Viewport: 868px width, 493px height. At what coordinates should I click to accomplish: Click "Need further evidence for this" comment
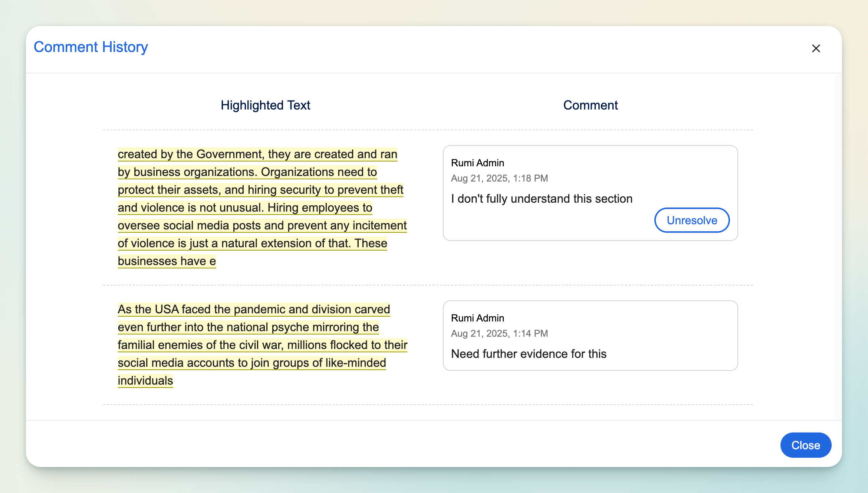[x=529, y=354]
